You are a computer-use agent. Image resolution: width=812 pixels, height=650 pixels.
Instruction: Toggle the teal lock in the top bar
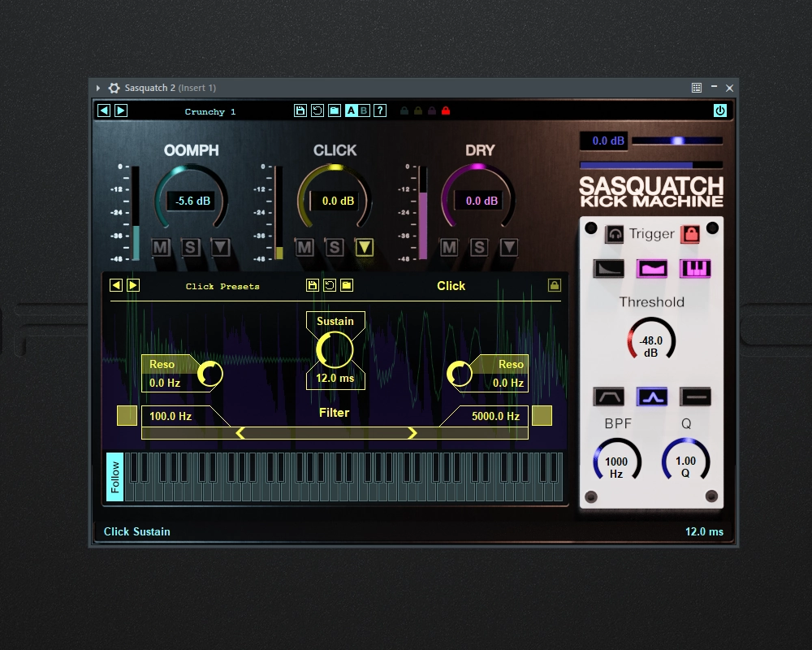point(404,110)
